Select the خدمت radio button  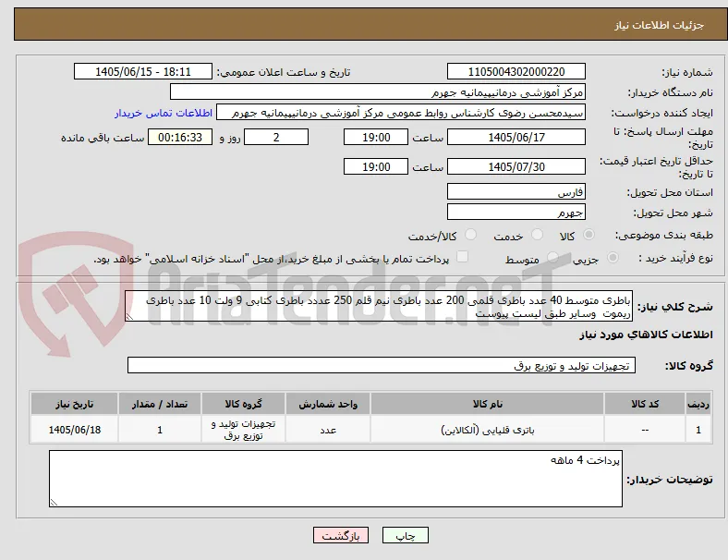coord(537,235)
